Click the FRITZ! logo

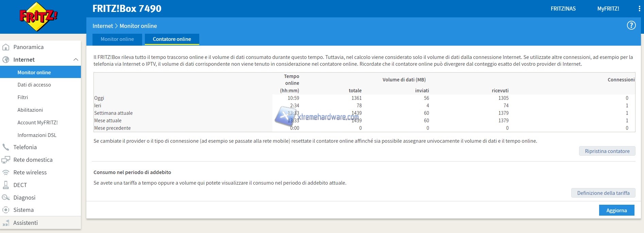coord(38,16)
